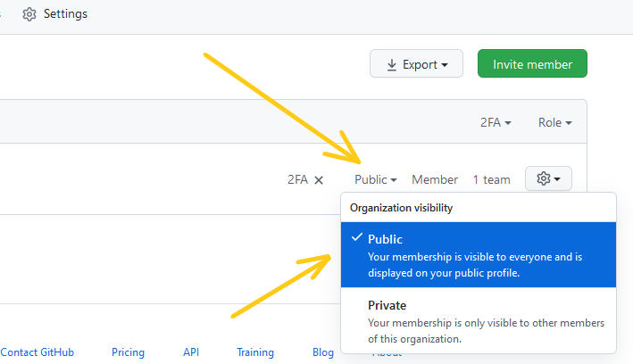Viewport: 633px width, 364px height.
Task: Visit the Training footer link
Action: [x=255, y=352]
